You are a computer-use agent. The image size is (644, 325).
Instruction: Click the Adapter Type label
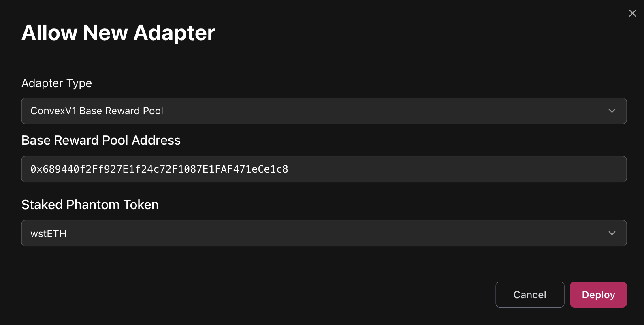(57, 83)
